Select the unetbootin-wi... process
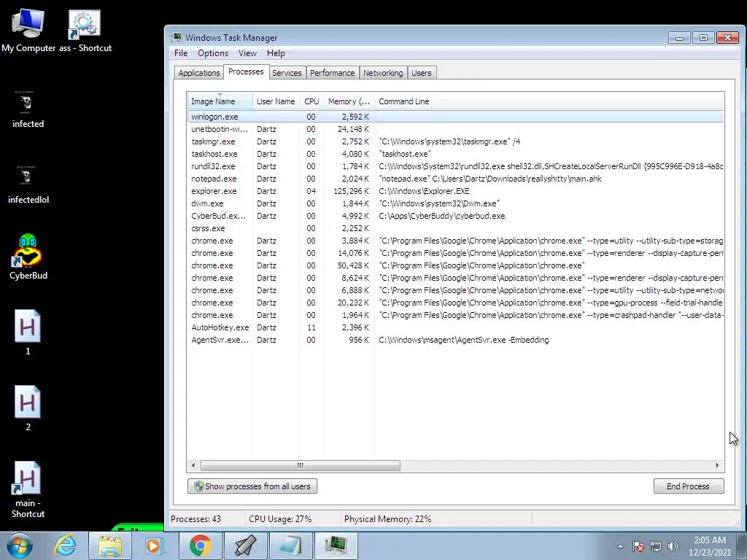747x560 pixels. tap(455, 129)
